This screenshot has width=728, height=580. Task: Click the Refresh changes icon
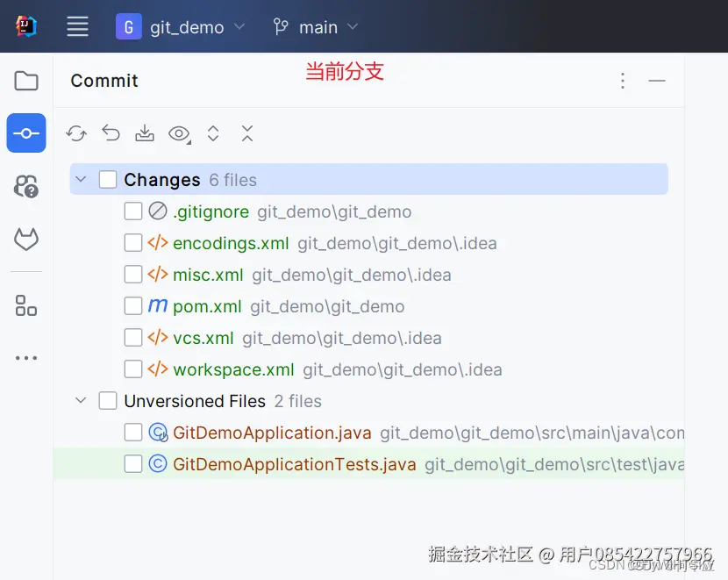[x=76, y=133]
